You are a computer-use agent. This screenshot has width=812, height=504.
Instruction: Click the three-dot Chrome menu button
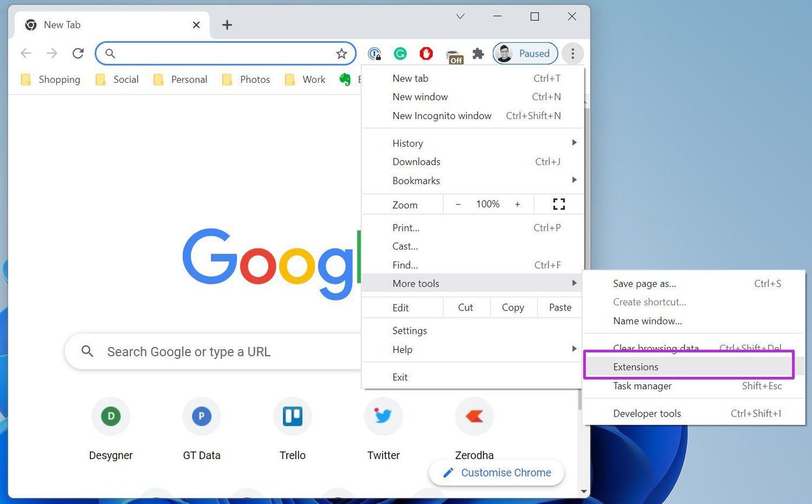(x=573, y=54)
